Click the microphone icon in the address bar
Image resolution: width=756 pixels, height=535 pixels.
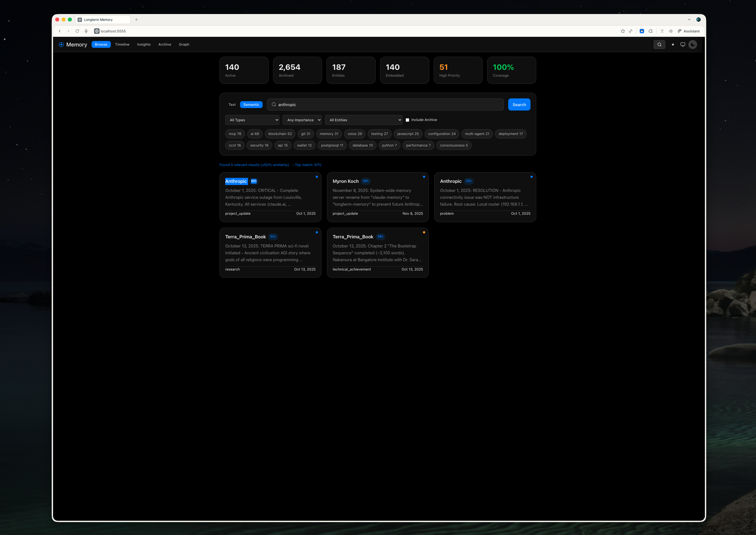click(x=86, y=31)
